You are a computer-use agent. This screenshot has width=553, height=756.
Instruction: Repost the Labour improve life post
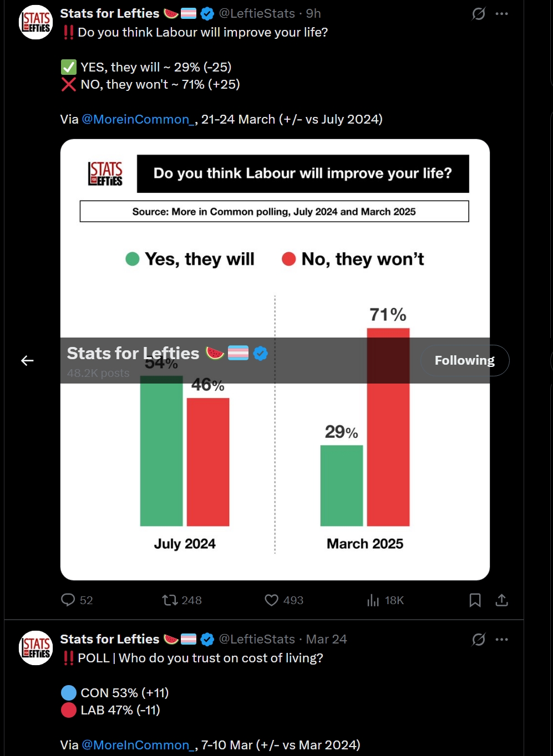[x=170, y=600]
